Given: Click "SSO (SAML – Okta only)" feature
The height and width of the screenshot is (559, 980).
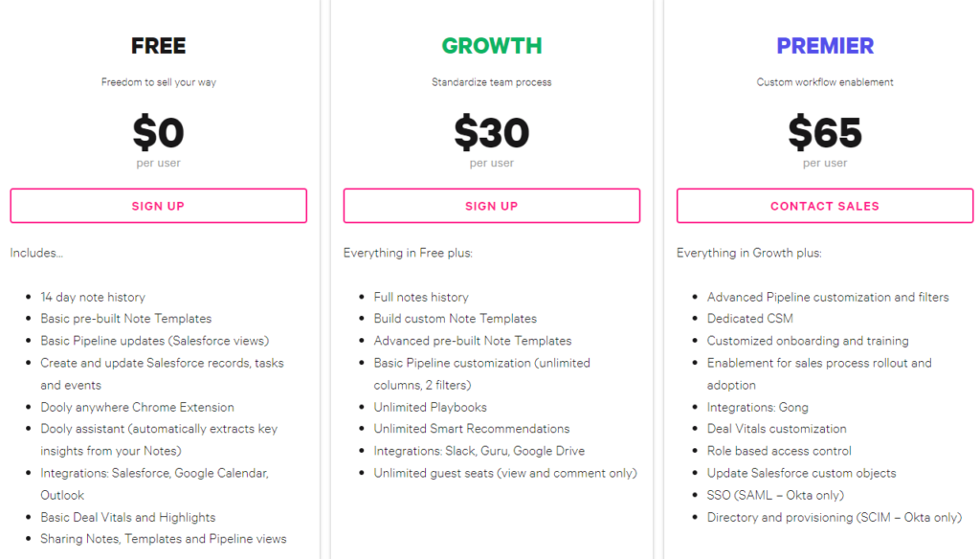Looking at the screenshot, I should coord(775,495).
